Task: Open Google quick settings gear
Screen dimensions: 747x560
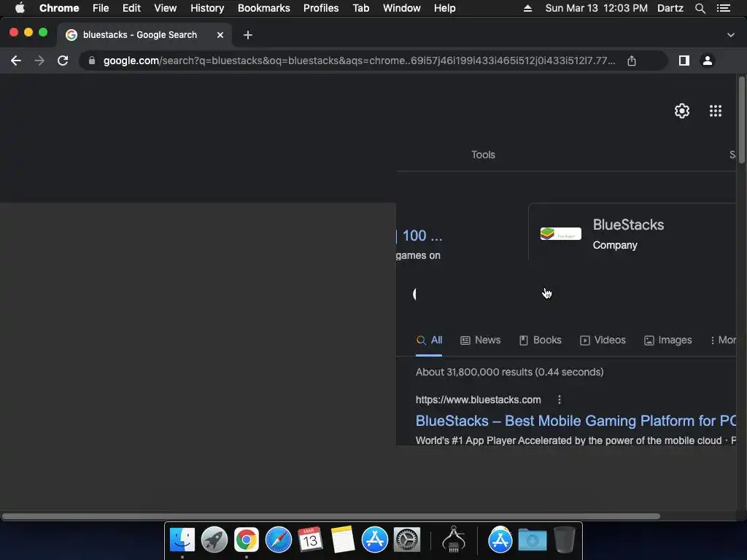Action: [682, 111]
